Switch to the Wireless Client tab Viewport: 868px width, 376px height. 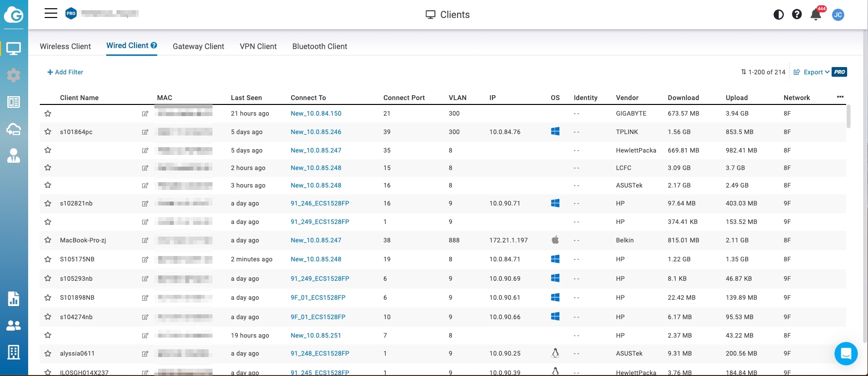point(65,47)
